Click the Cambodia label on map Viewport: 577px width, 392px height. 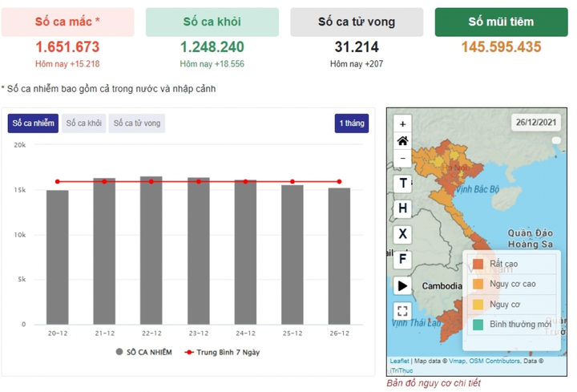tap(442, 286)
